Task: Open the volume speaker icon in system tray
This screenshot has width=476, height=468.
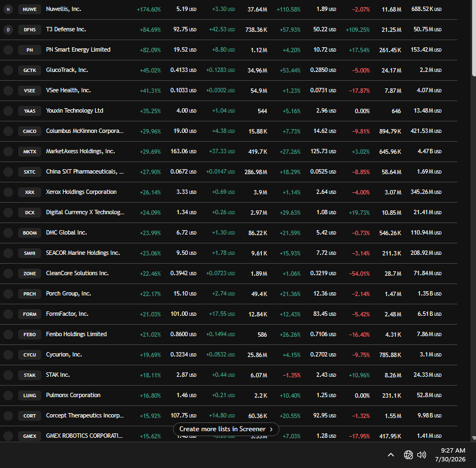Action: [422, 455]
